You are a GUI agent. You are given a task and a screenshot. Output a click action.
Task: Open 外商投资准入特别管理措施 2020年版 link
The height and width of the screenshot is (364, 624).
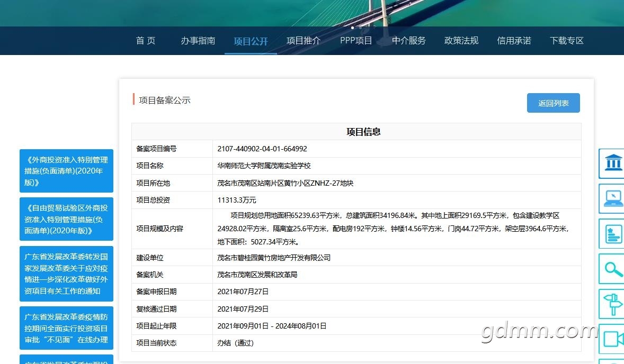click(66, 171)
